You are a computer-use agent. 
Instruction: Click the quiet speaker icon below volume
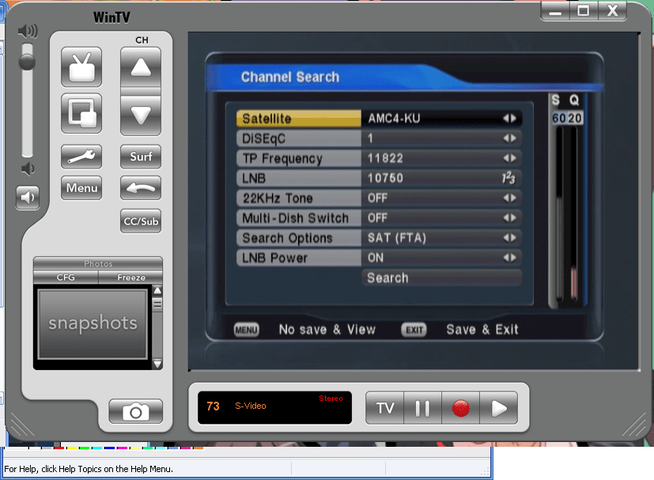[28, 169]
